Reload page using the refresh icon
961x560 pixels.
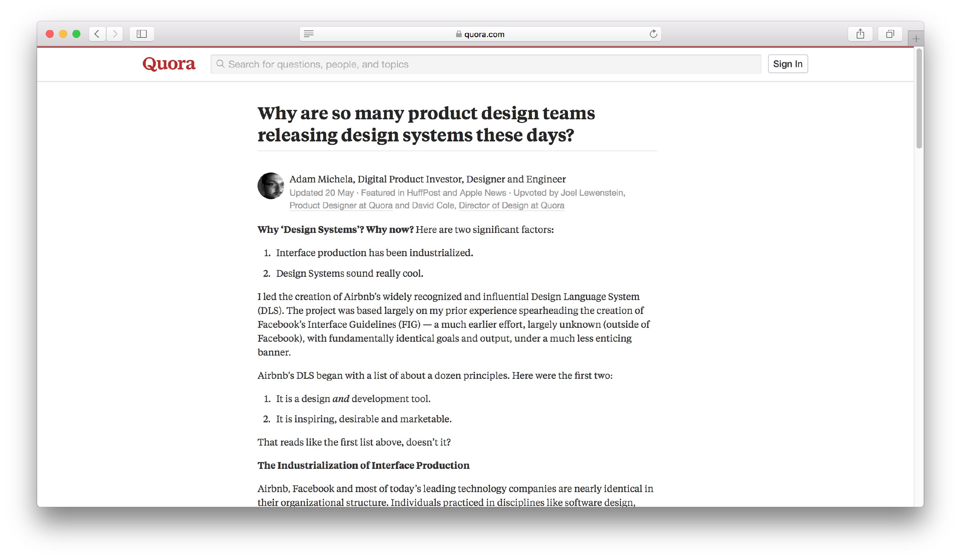[x=653, y=34]
